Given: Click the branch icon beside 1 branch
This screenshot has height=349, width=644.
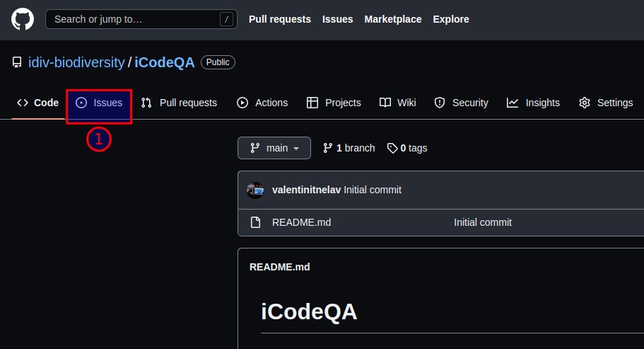Looking at the screenshot, I should 328,148.
